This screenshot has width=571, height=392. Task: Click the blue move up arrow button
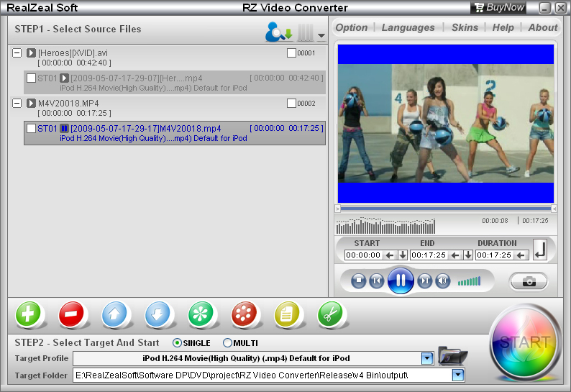point(115,314)
